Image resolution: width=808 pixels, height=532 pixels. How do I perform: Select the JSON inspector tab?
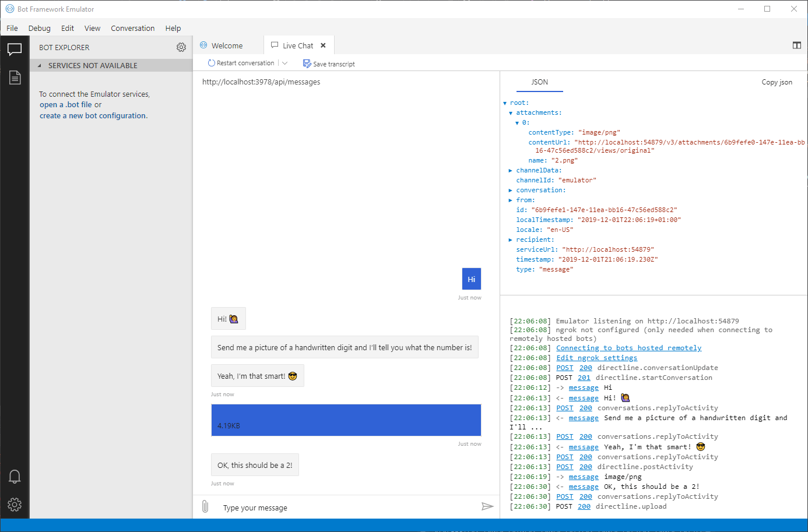coord(540,82)
